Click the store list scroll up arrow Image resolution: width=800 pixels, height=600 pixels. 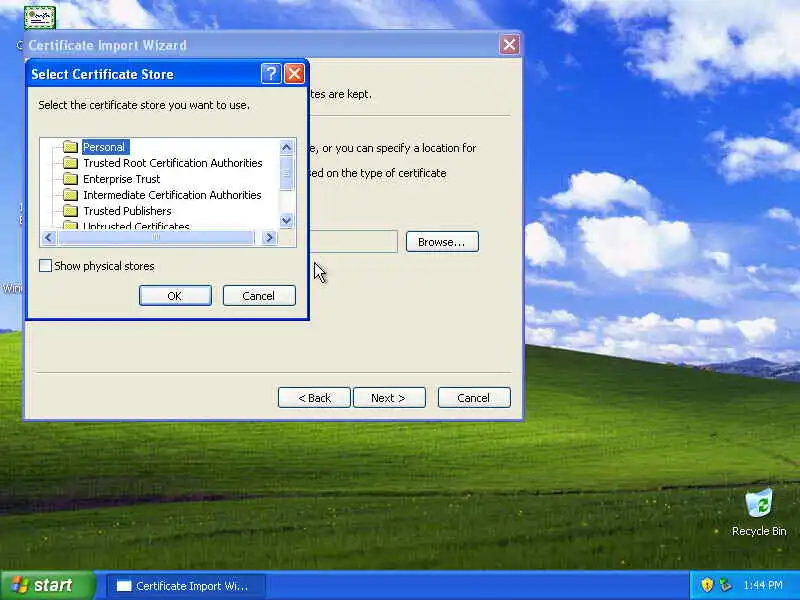[x=286, y=147]
